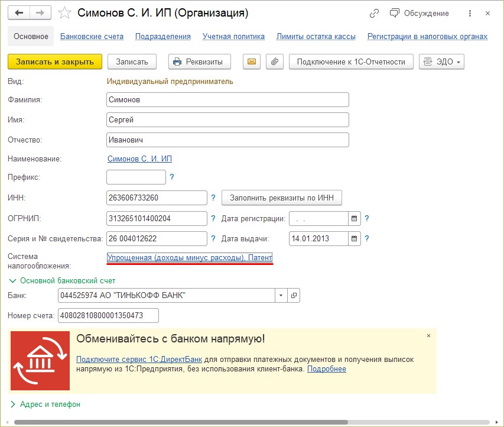
Task: Click into the Дата выдачи field
Action: 318,239
